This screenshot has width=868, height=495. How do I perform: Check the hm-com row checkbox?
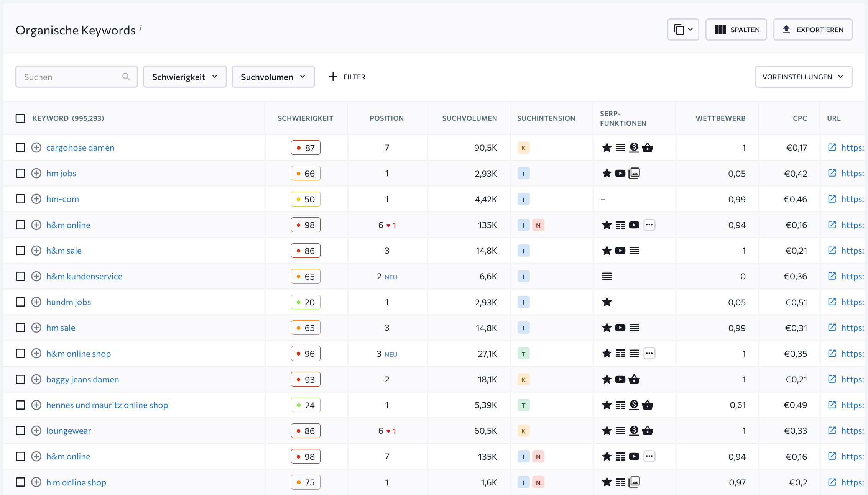20,199
